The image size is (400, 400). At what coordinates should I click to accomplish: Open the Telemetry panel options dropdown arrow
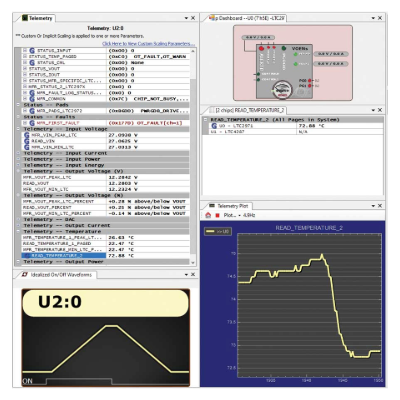coord(186,18)
